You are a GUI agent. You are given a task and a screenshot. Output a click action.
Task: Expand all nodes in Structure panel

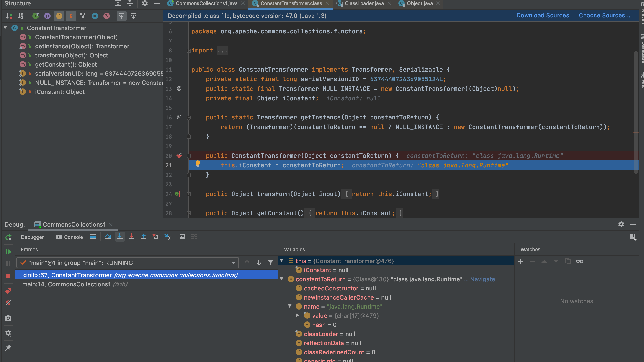pyautogui.click(x=118, y=3)
